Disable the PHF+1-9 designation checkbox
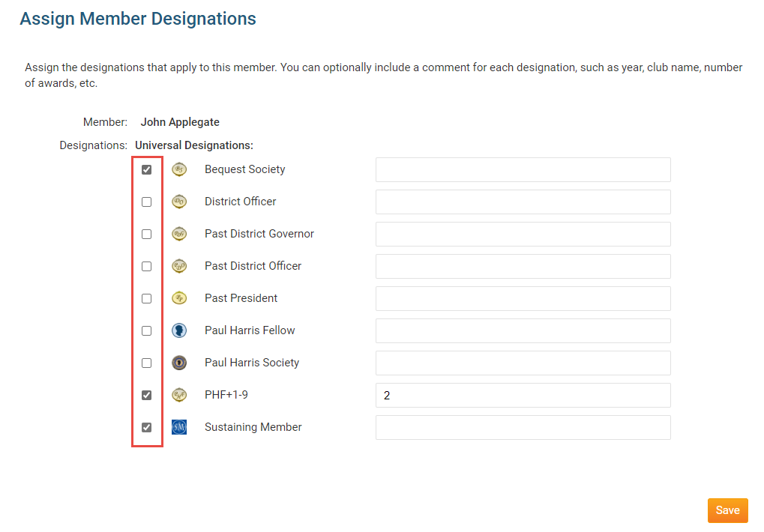This screenshot has height=532, width=764. [x=147, y=396]
